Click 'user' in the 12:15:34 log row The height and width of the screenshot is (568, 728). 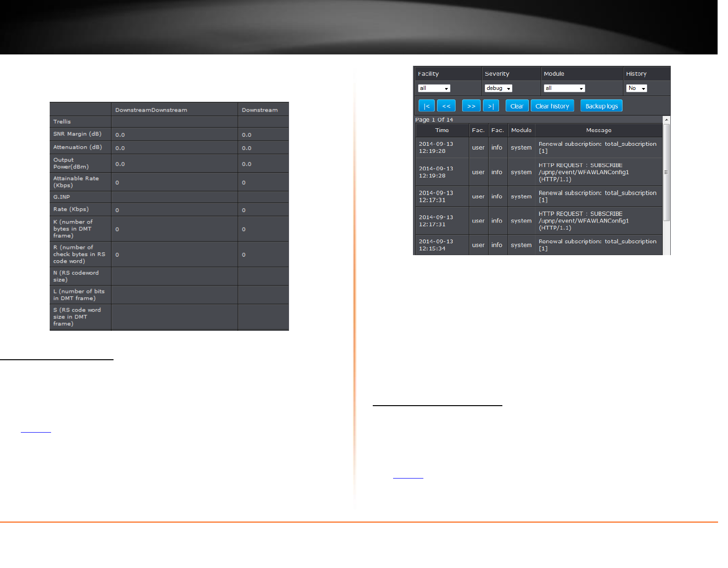click(478, 245)
